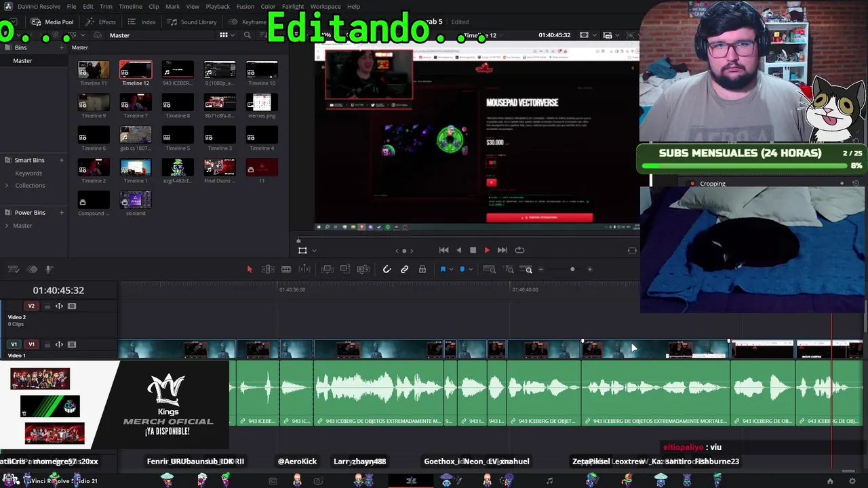Open viewer overlay mode dropdown arrow

(314, 251)
